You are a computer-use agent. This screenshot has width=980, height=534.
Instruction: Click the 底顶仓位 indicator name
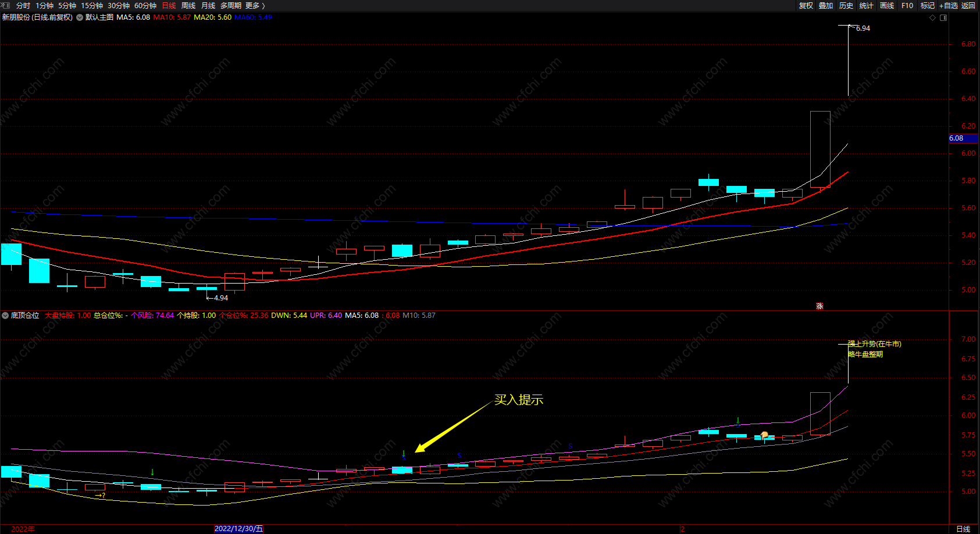click(25, 316)
